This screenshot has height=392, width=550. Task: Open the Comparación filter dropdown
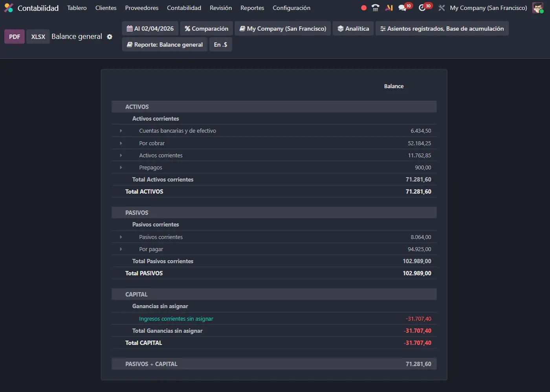point(206,29)
